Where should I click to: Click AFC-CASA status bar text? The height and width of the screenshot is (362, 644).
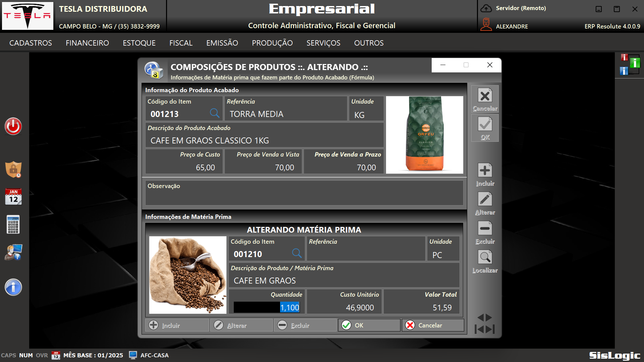[x=154, y=355]
